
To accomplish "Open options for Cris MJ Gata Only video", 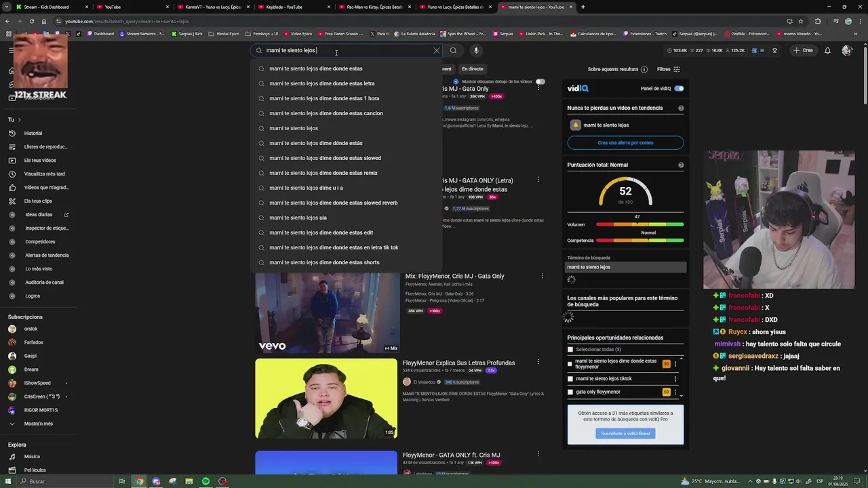I will pyautogui.click(x=538, y=87).
